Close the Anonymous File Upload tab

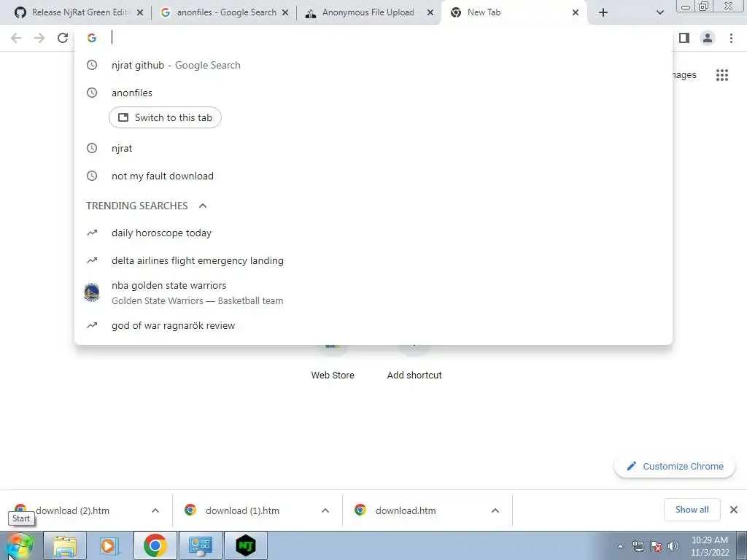click(430, 13)
